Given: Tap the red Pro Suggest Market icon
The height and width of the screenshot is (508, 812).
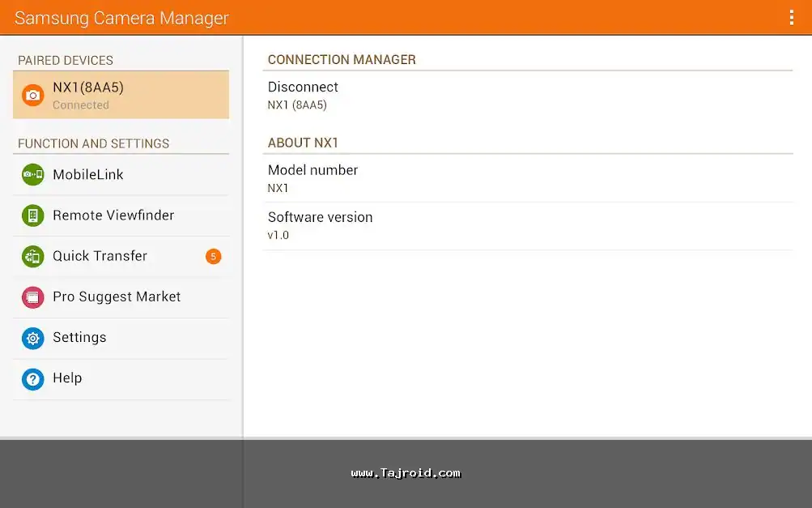Looking at the screenshot, I should pyautogui.click(x=32, y=297).
